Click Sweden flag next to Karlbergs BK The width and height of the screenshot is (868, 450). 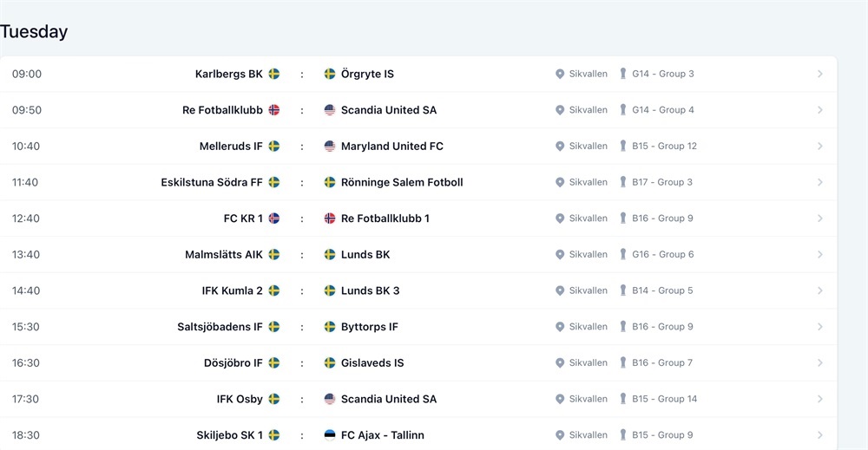(274, 74)
